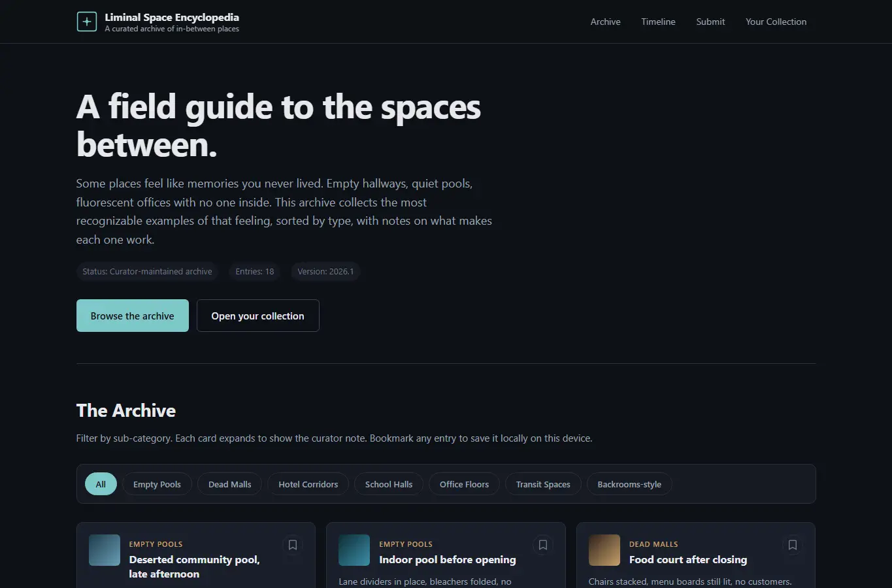Click the Filter by sub-category instruction text

coord(334,438)
